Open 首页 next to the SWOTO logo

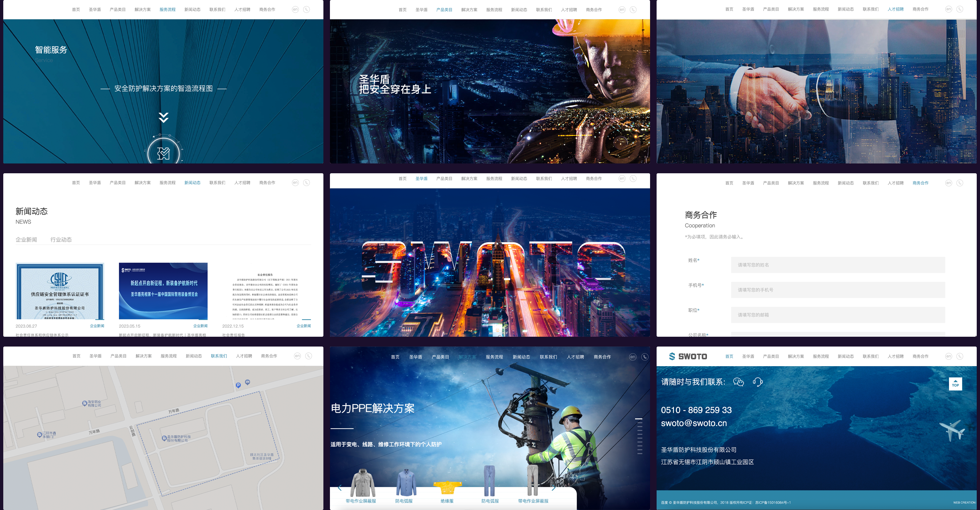coord(729,356)
